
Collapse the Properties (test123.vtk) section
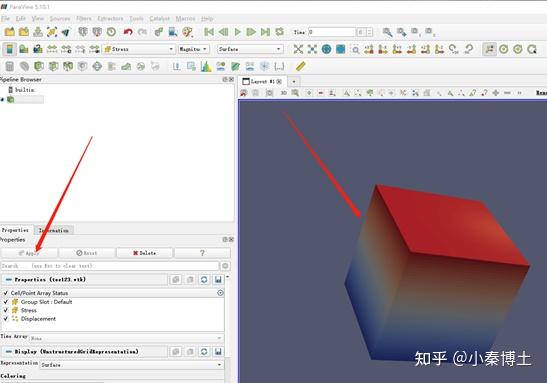9,279
